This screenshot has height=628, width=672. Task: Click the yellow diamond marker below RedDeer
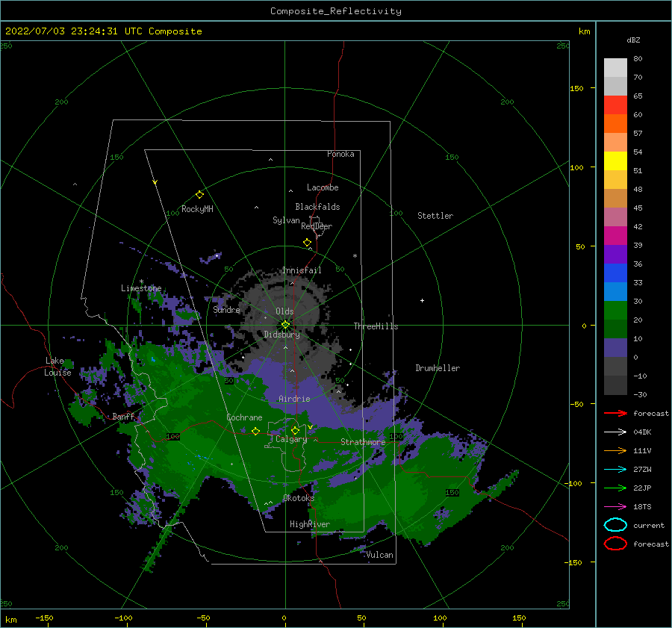coord(308,243)
